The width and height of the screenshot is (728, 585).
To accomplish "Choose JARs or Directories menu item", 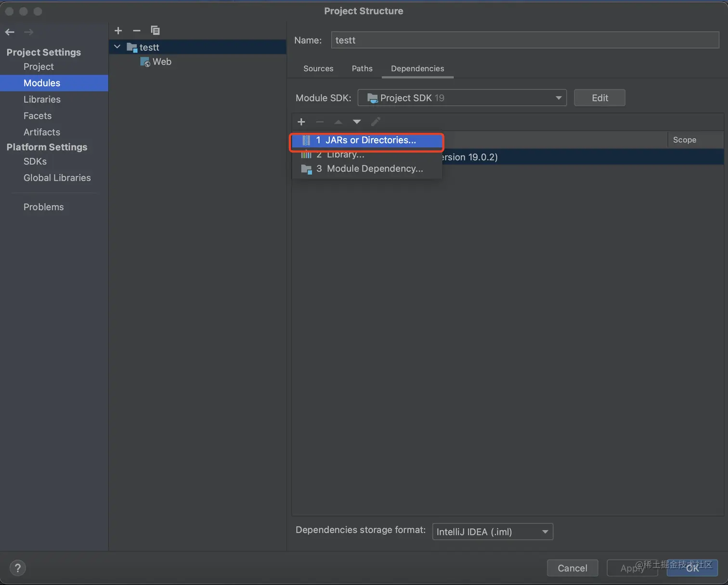I will (x=367, y=140).
